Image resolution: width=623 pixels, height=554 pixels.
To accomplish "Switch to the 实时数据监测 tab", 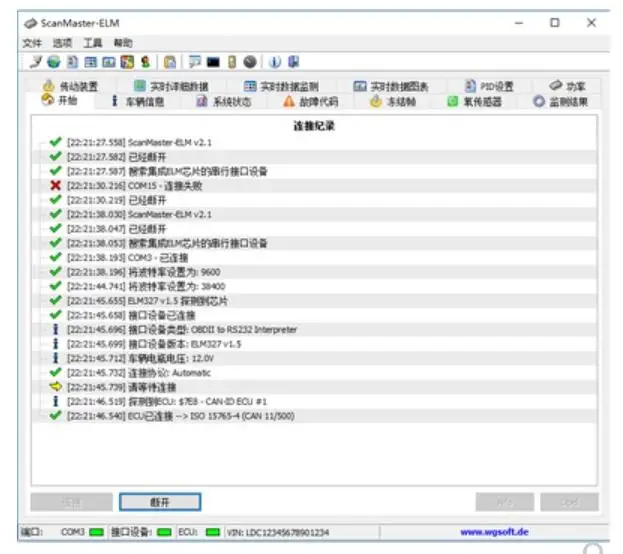I will tap(281, 86).
